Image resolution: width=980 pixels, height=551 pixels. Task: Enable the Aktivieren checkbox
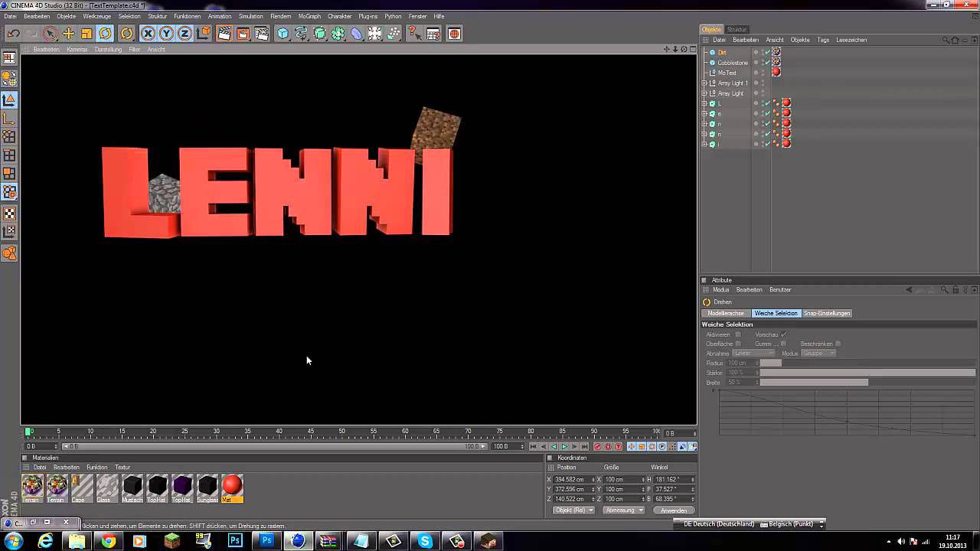pos(738,334)
